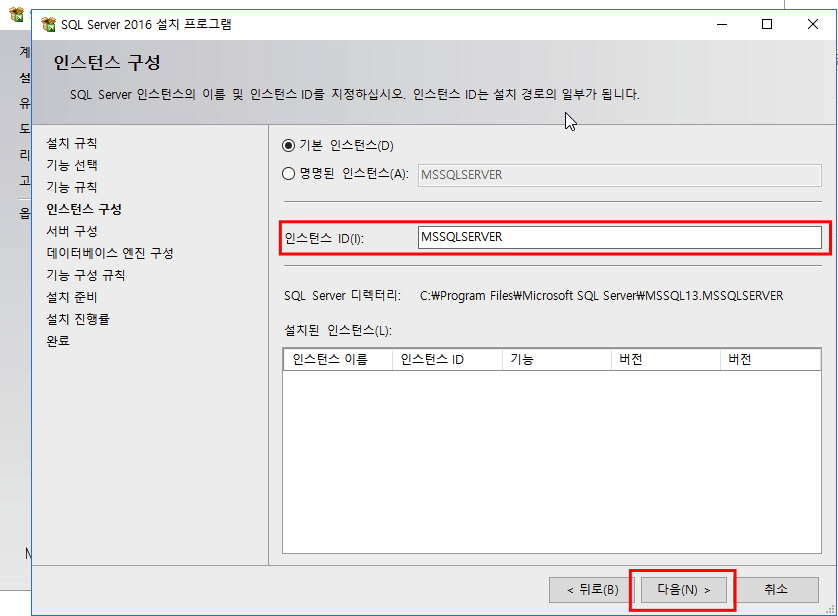
Task: Select 서버 구성 step in sidebar
Action: point(72,231)
